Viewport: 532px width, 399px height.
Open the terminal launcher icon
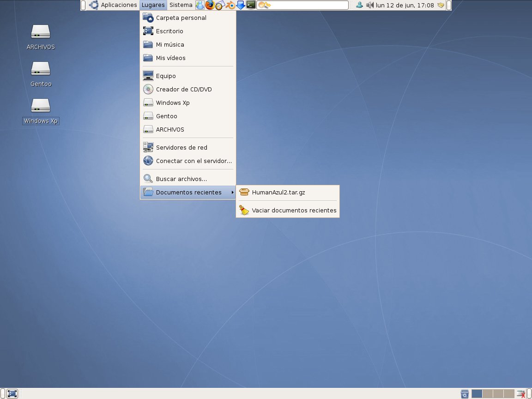click(x=251, y=5)
